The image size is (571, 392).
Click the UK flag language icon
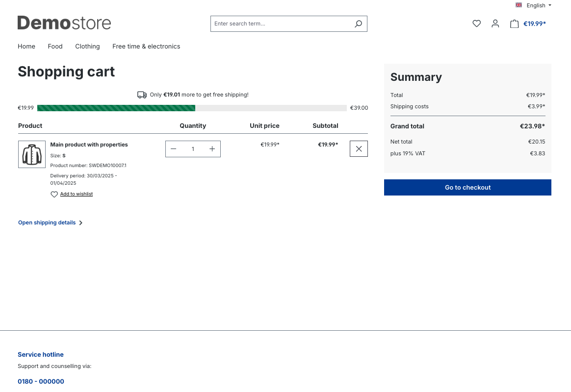point(519,5)
